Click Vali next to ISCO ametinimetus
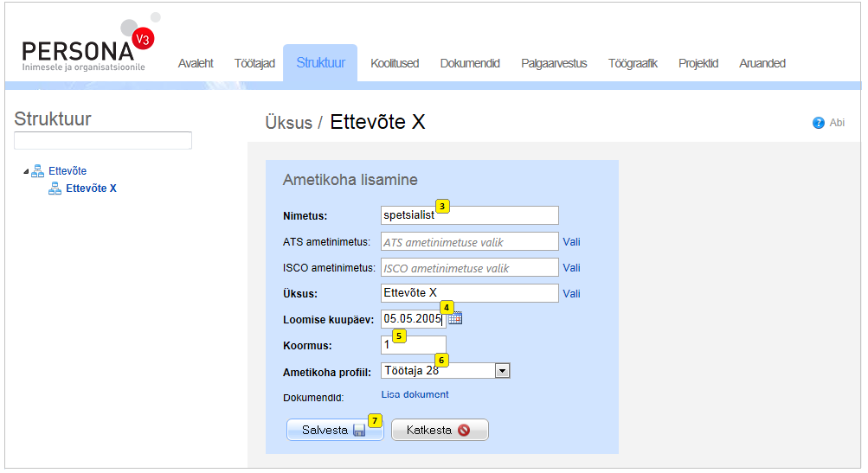The image size is (868, 473). tap(571, 268)
